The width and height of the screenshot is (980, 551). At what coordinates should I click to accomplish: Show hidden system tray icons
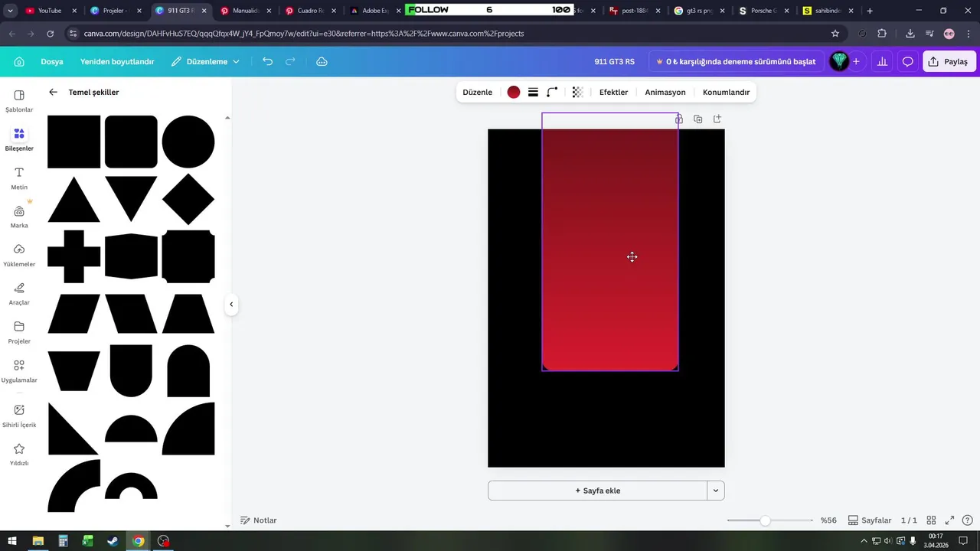pyautogui.click(x=864, y=541)
